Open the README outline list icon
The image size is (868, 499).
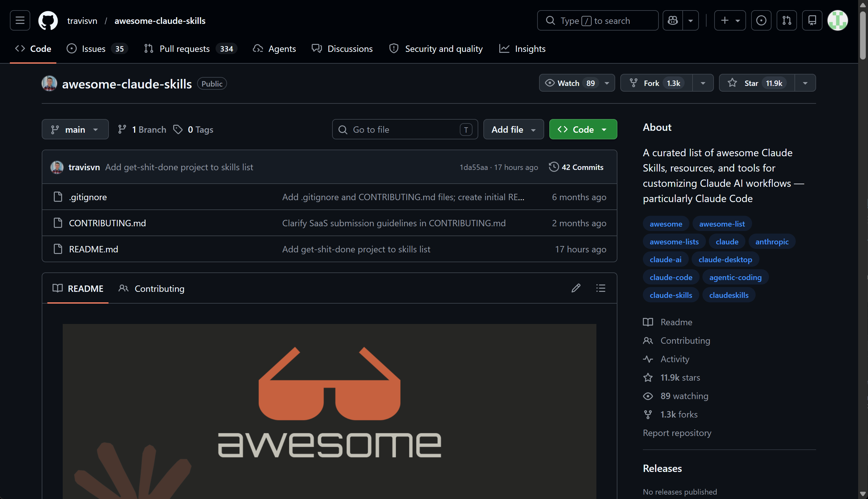tap(601, 288)
